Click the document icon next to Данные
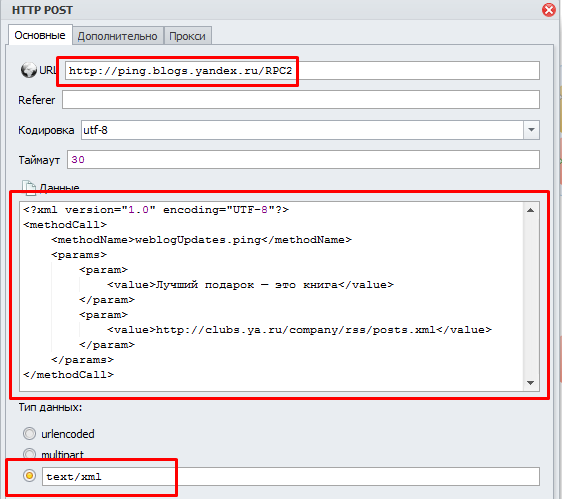 [x=29, y=187]
